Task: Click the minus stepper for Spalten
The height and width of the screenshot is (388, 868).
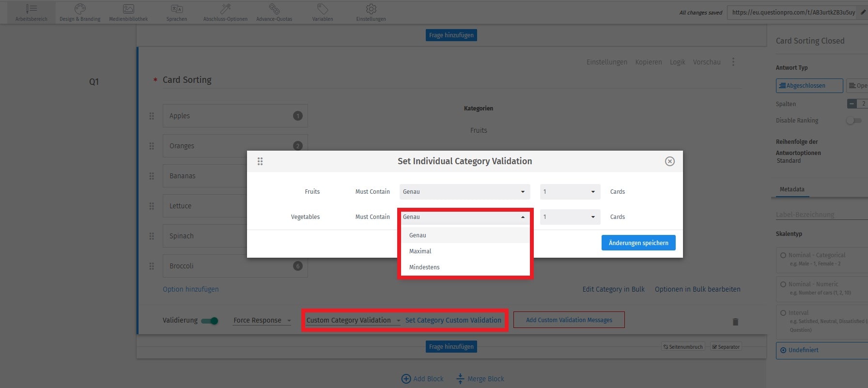Action: pyautogui.click(x=852, y=104)
